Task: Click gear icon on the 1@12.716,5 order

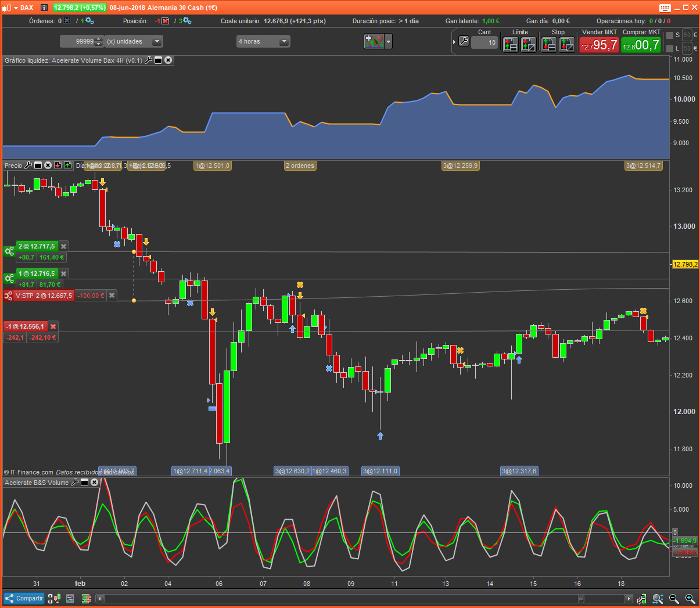Action: (x=9, y=279)
